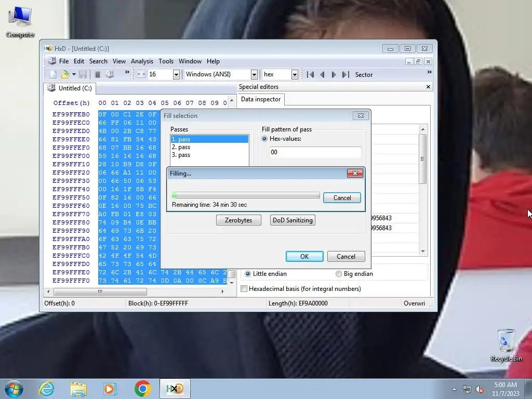Click the hex view horizontal scrollbar thumb

click(100, 292)
